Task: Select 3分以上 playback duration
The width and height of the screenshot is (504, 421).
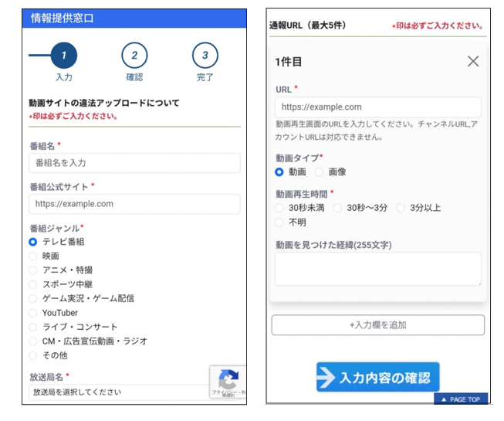Action: (x=401, y=208)
